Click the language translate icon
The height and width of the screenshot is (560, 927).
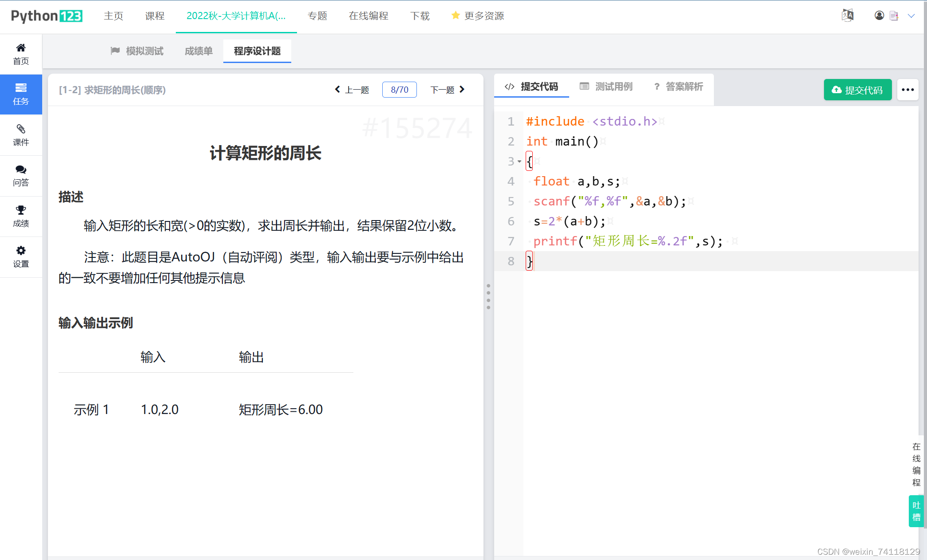pyautogui.click(x=848, y=16)
